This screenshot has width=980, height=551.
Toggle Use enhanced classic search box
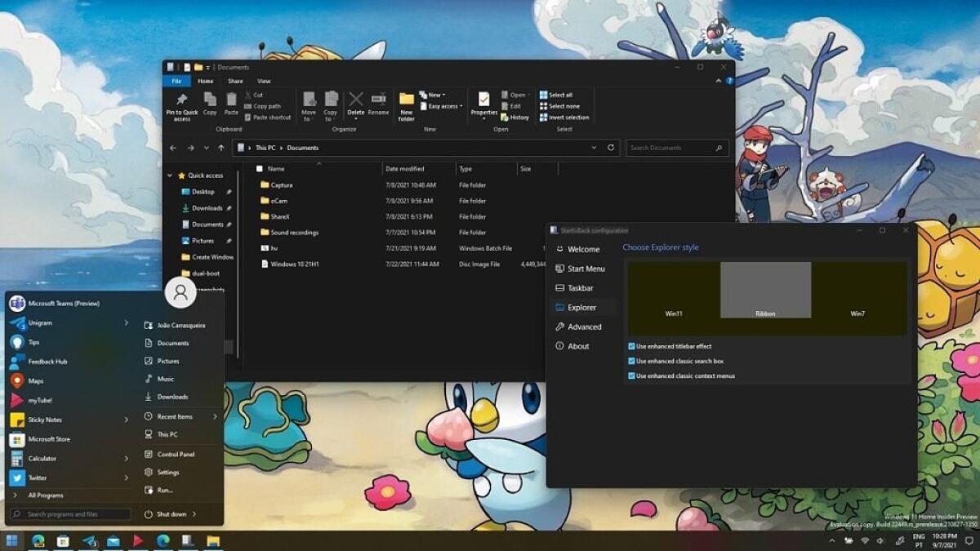(630, 361)
